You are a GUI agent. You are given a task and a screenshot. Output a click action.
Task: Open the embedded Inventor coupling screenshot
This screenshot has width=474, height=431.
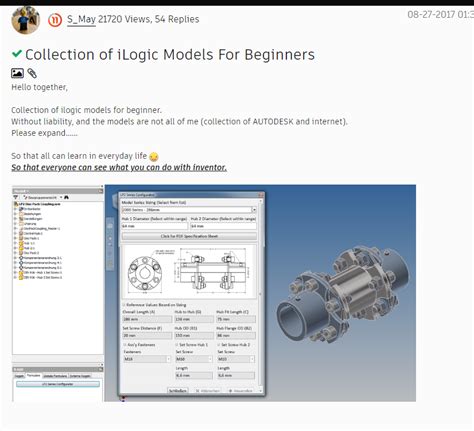pos(214,293)
